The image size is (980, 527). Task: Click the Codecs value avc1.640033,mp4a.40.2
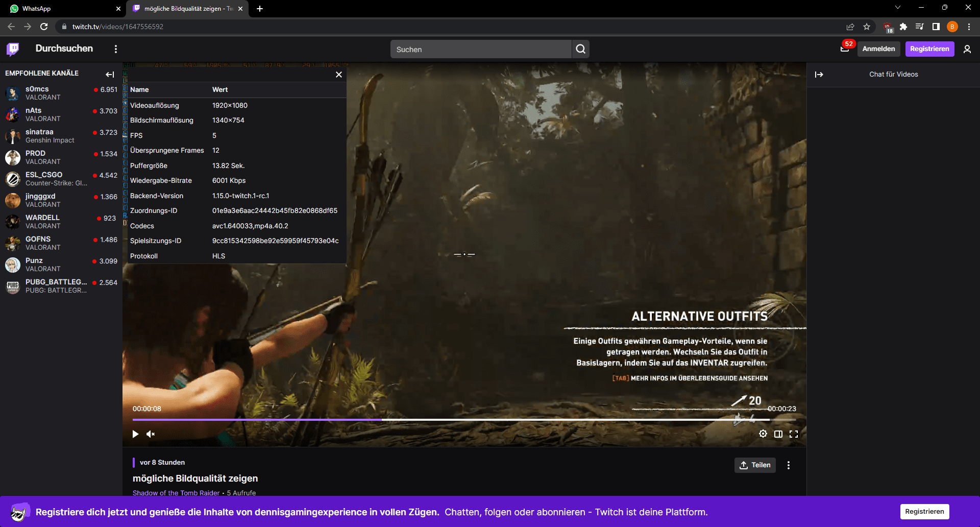(250, 226)
